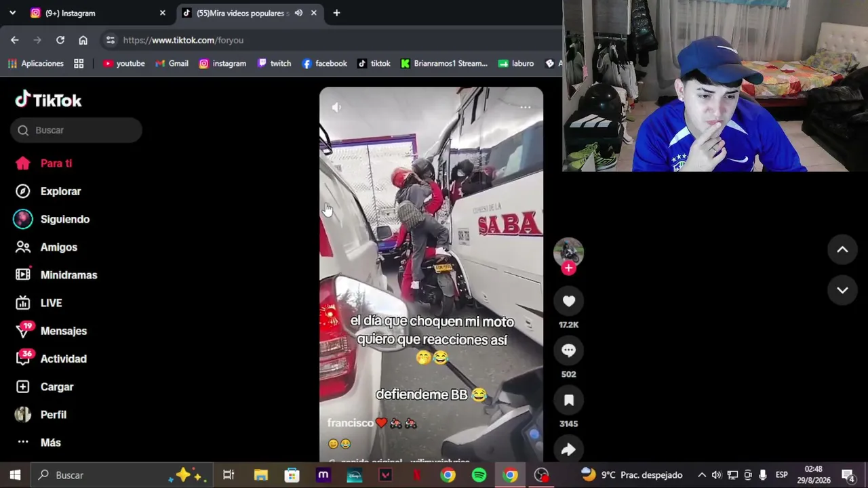868x488 pixels.
Task: Open Spotify from the taskbar
Action: [x=479, y=475]
